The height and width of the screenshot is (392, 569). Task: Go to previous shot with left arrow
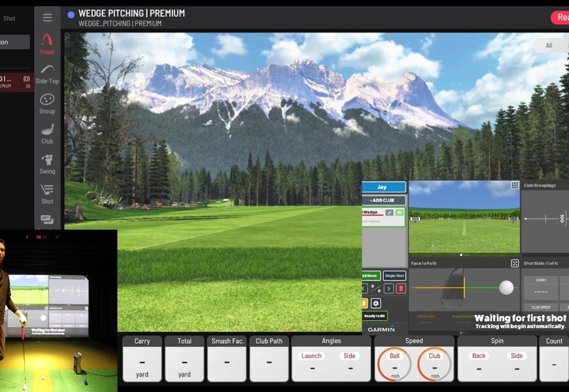[x=365, y=289]
